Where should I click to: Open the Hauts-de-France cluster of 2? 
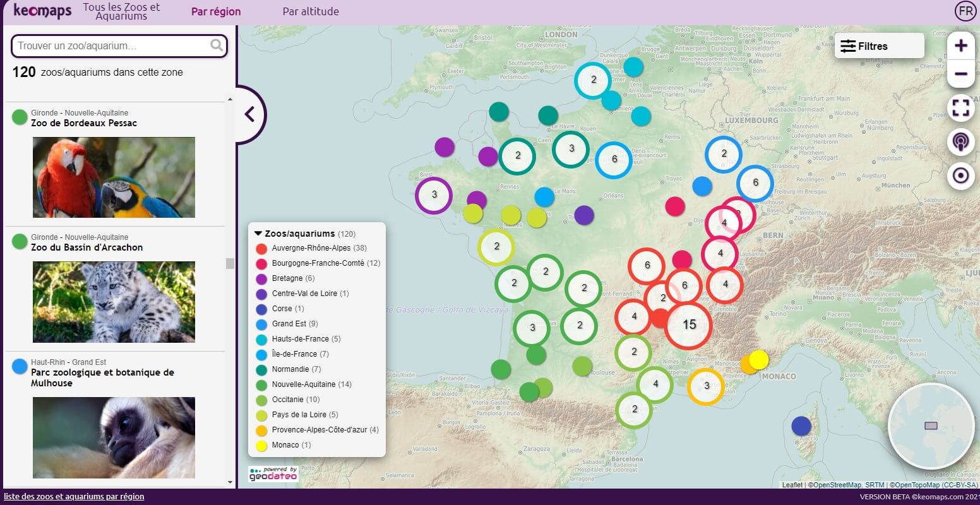[593, 80]
